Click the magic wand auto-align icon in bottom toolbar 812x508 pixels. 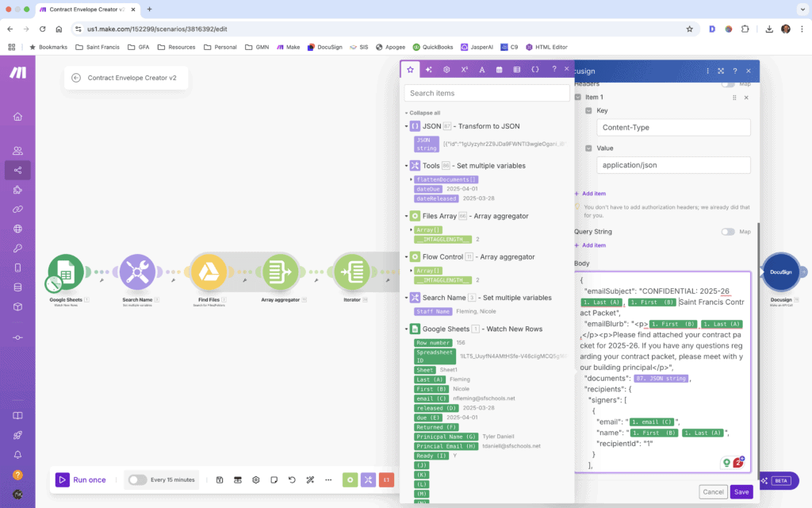click(309, 479)
